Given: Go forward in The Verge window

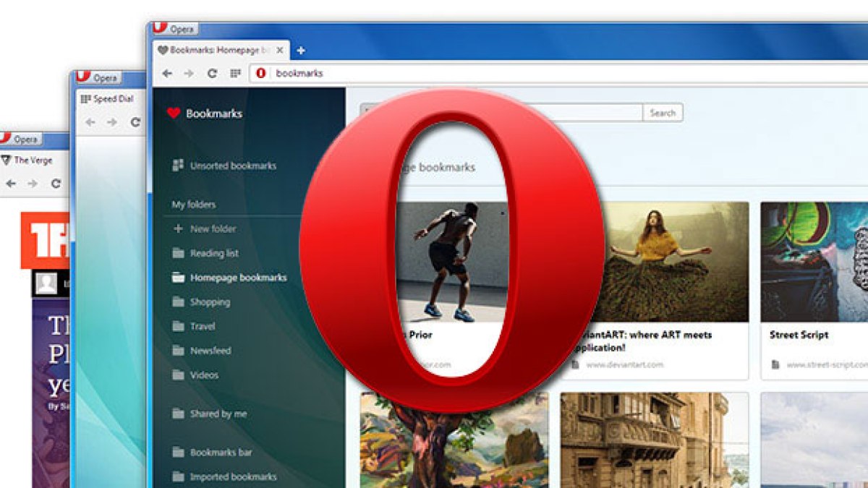Looking at the screenshot, I should [x=32, y=184].
